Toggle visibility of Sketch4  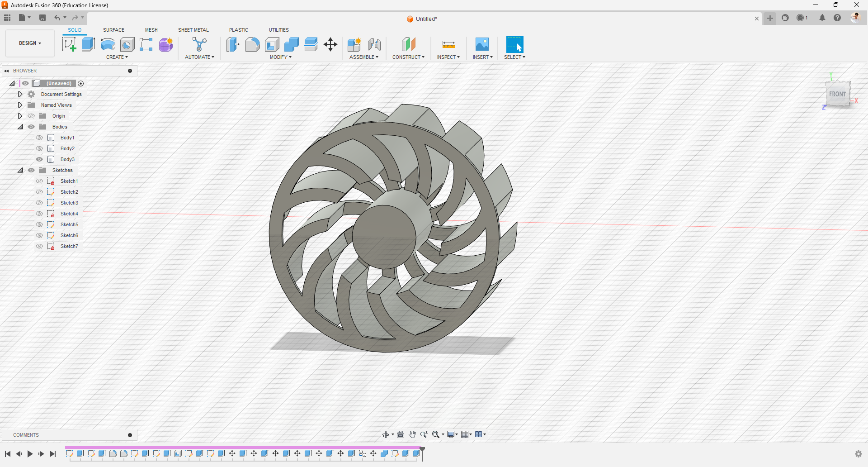(x=39, y=214)
